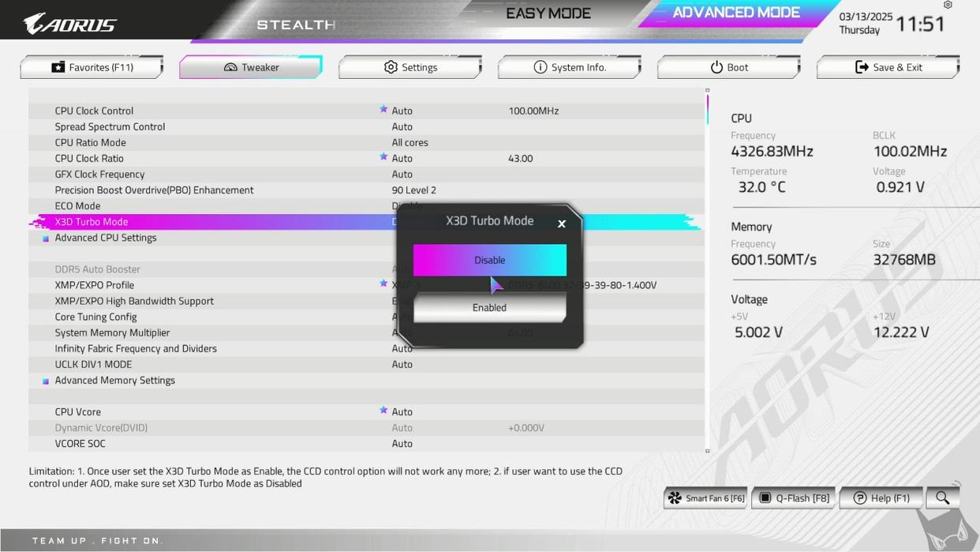
Task: Switch to Easy Mode
Action: click(x=548, y=13)
